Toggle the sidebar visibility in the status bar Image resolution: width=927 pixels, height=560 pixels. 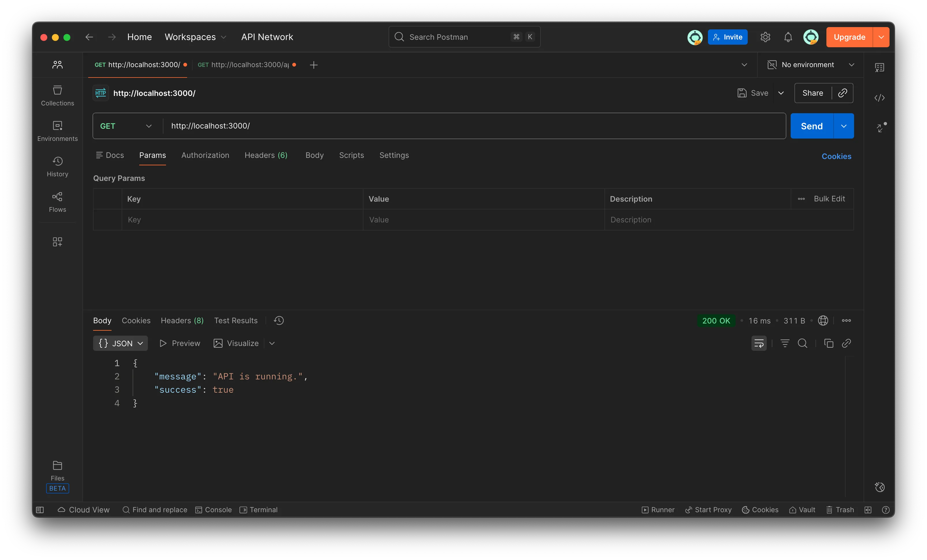point(40,510)
